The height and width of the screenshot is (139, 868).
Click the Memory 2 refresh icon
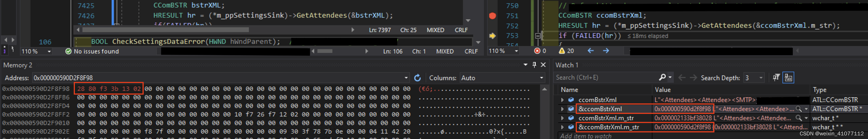click(x=417, y=78)
